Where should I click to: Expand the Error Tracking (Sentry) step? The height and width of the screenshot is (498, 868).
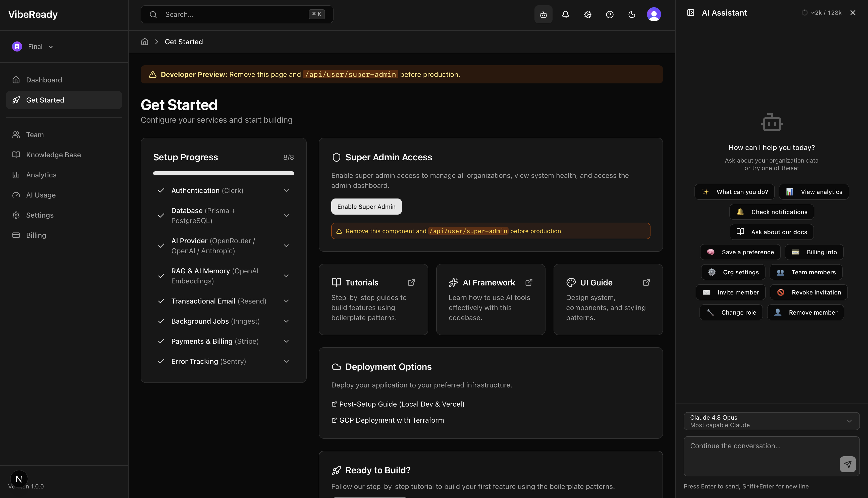[223, 361]
